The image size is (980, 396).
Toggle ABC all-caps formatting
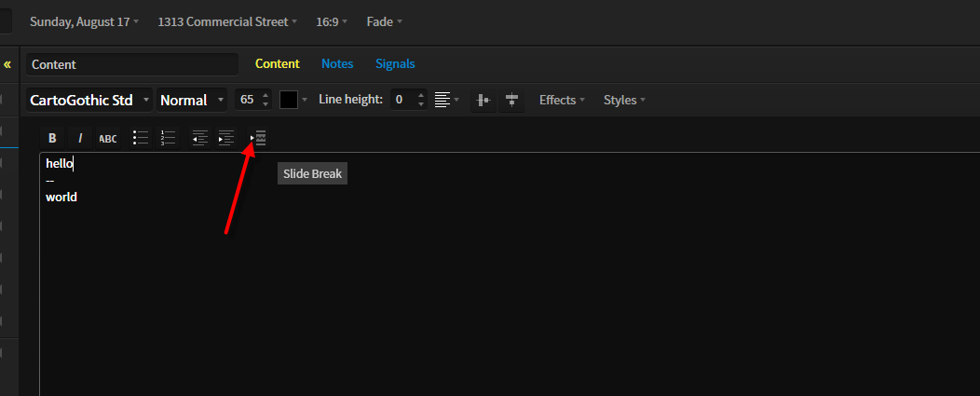(107, 138)
